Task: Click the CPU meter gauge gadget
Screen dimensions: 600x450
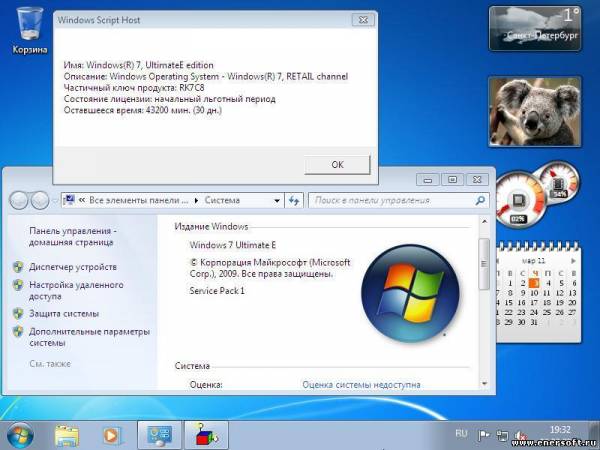Action: click(x=520, y=201)
